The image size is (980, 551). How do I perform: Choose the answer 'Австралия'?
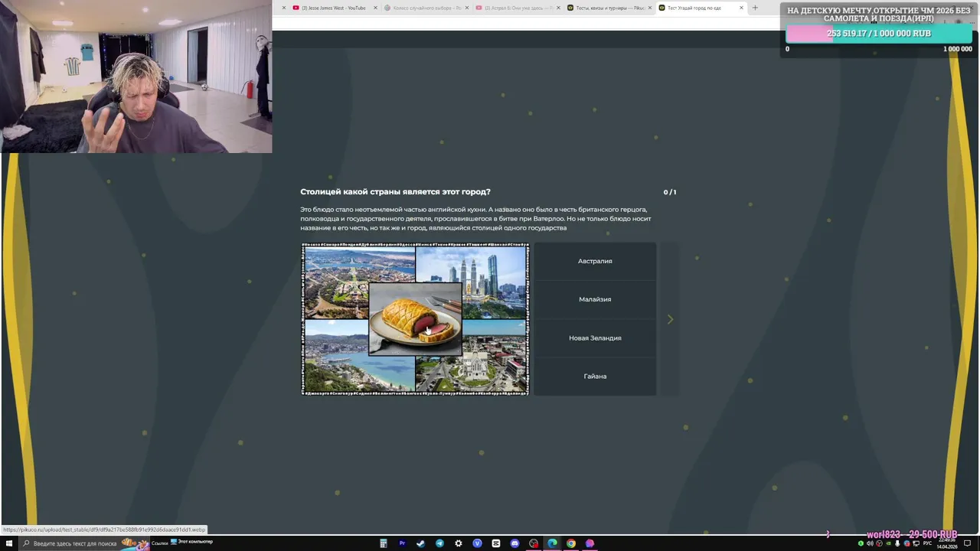[595, 261]
